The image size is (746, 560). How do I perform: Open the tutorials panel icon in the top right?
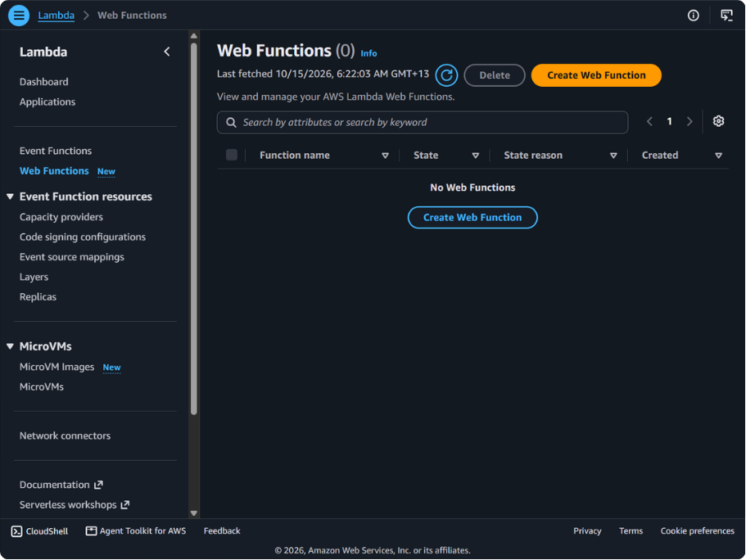pos(726,16)
